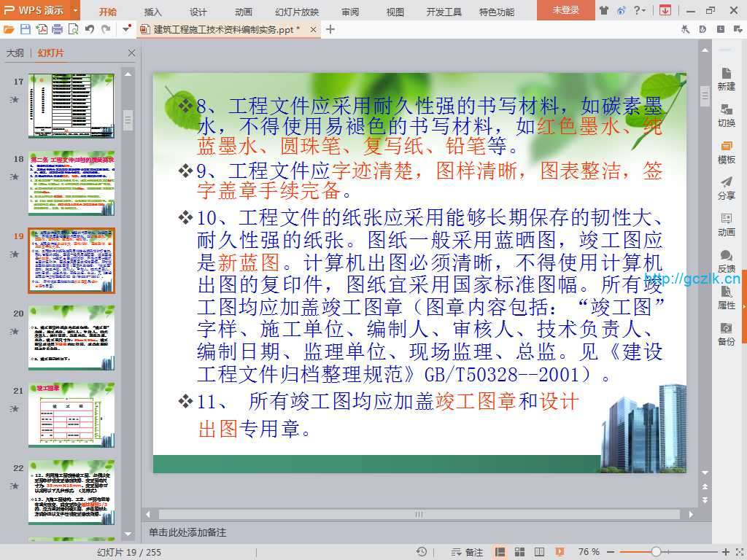The width and height of the screenshot is (747, 560).
Task: Expand the WPS 演示 application menu arrow
Action: [x=75, y=10]
